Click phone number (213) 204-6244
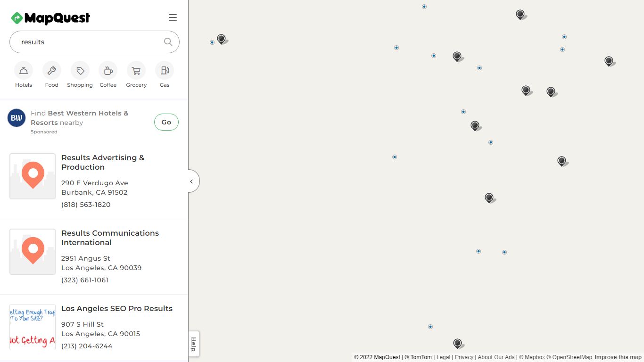This screenshot has height=362, width=644. pos(87,346)
